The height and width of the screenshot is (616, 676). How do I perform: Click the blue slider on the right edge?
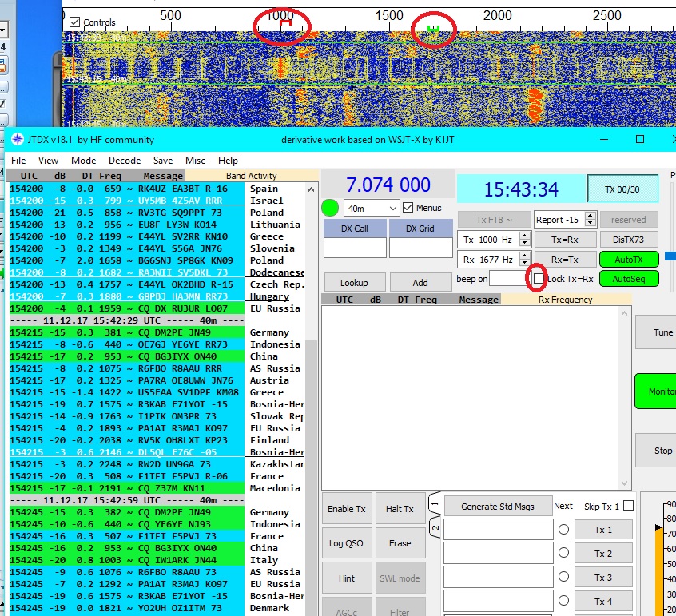click(670, 256)
